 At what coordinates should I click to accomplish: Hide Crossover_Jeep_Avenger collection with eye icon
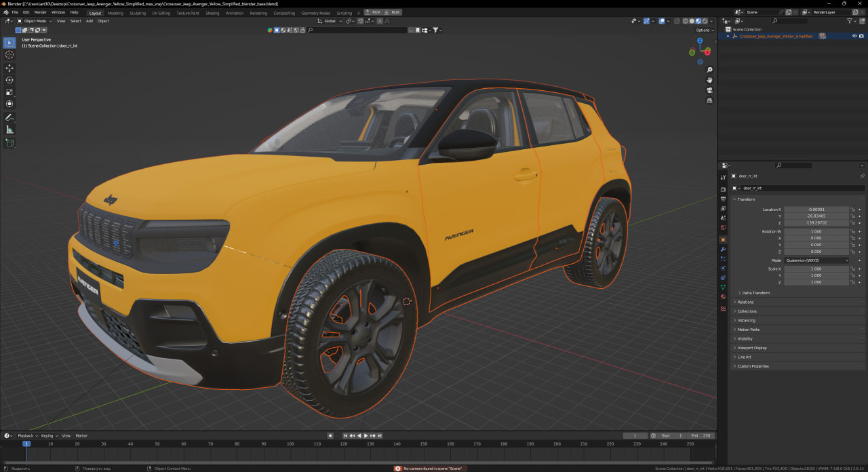click(854, 36)
